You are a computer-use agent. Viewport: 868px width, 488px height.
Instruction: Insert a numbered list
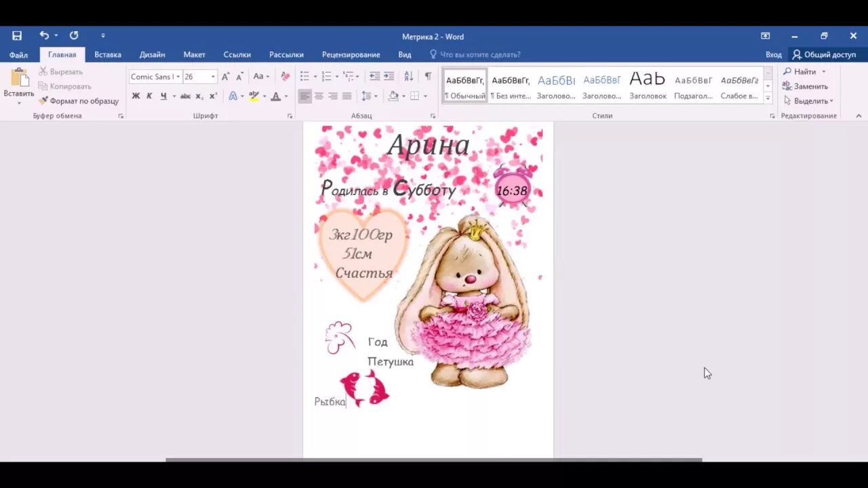point(326,77)
